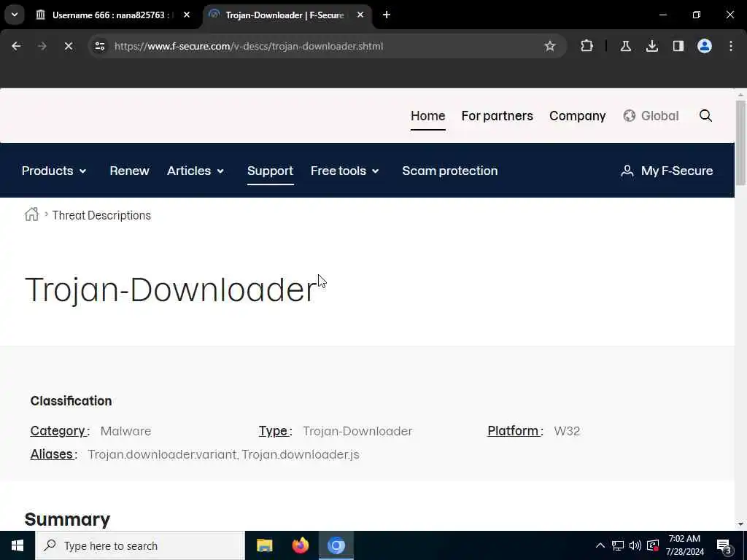Click the Trojan-Downloader page heading

pyautogui.click(x=170, y=289)
